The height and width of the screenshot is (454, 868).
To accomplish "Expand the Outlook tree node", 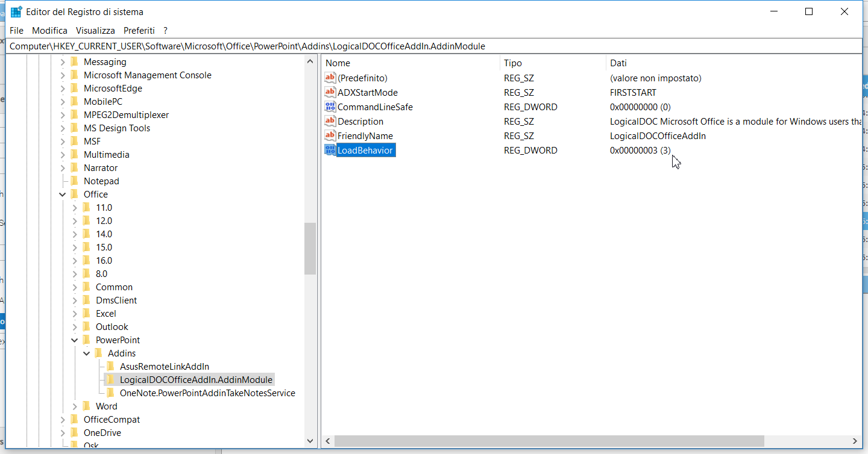I will point(75,326).
